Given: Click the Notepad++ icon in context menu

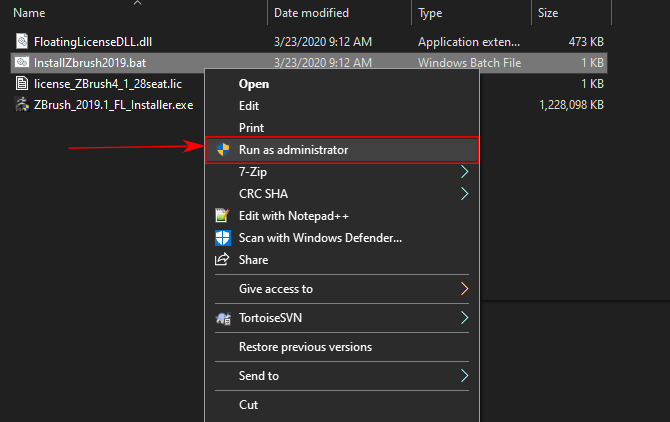Looking at the screenshot, I should tap(222, 215).
